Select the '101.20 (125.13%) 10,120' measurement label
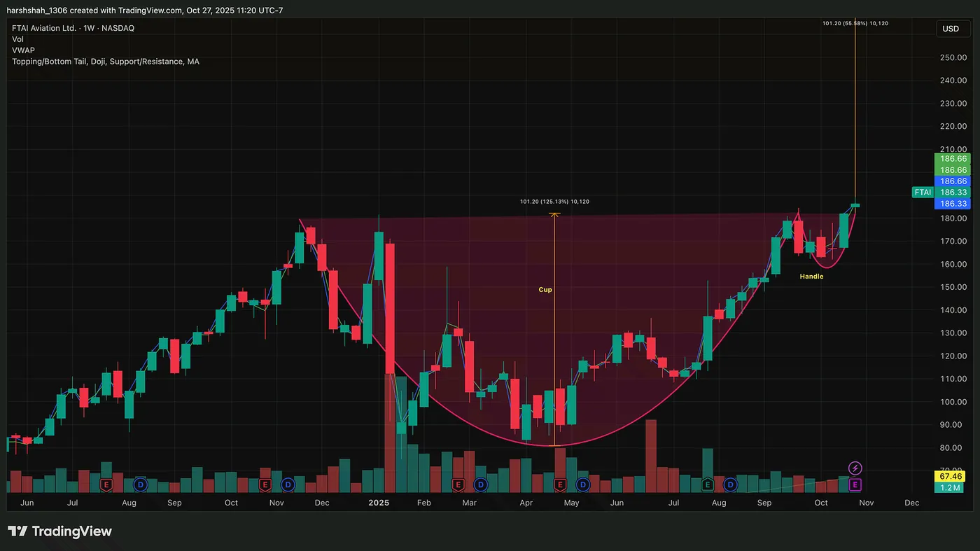Image resolution: width=980 pixels, height=551 pixels. 554,202
